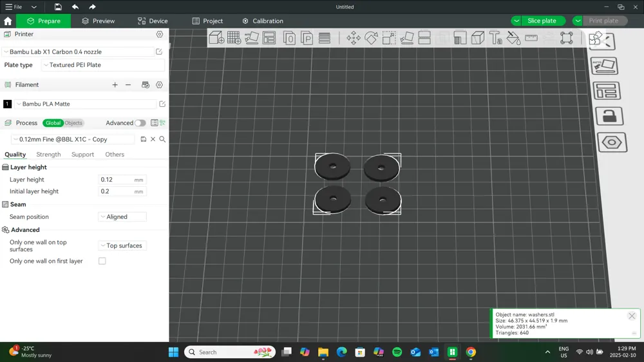Open the Bambu PLA Matte filament dropdown
The height and width of the screenshot is (362, 644).
(x=86, y=104)
